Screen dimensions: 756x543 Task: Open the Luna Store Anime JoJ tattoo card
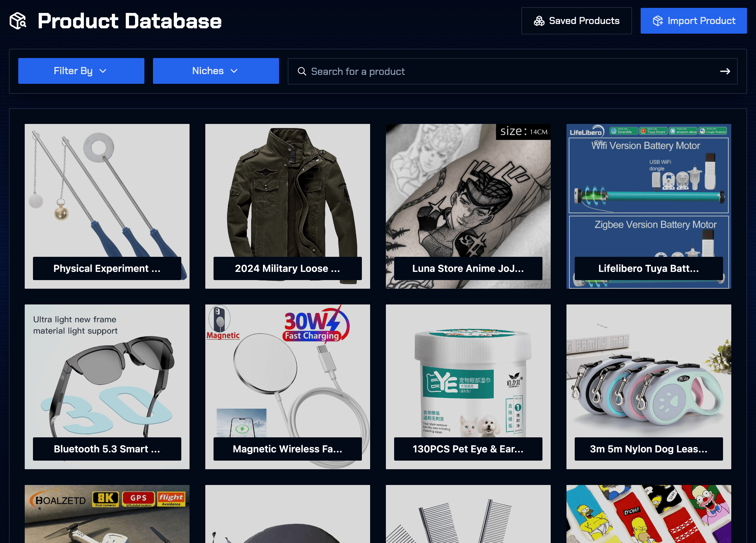pyautogui.click(x=468, y=206)
